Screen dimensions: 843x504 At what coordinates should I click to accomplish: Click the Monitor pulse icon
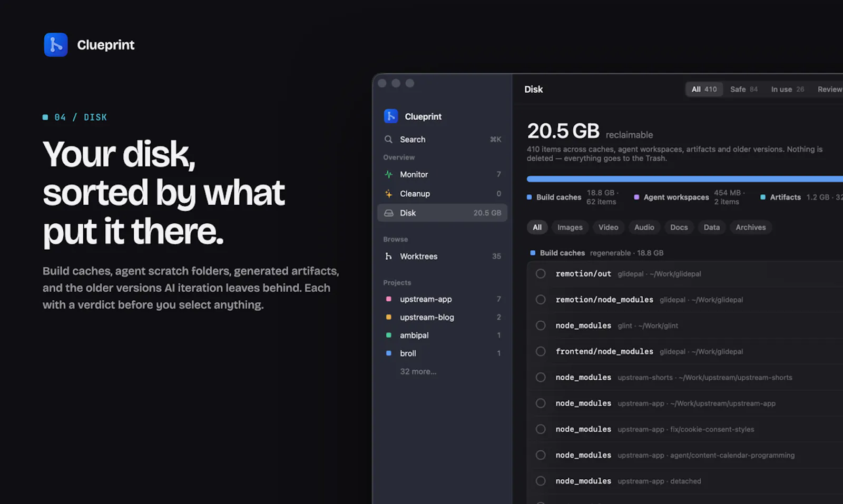coord(388,174)
